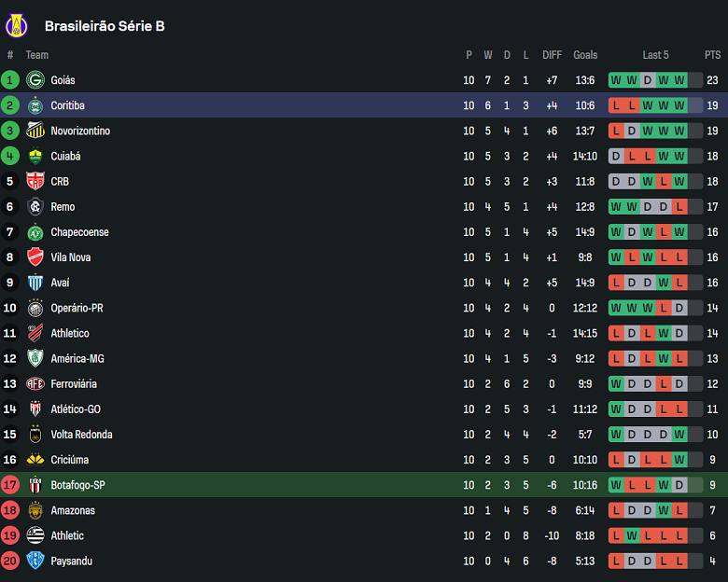Click the Last 5 column header
This screenshot has width=728, height=582.
pos(655,55)
